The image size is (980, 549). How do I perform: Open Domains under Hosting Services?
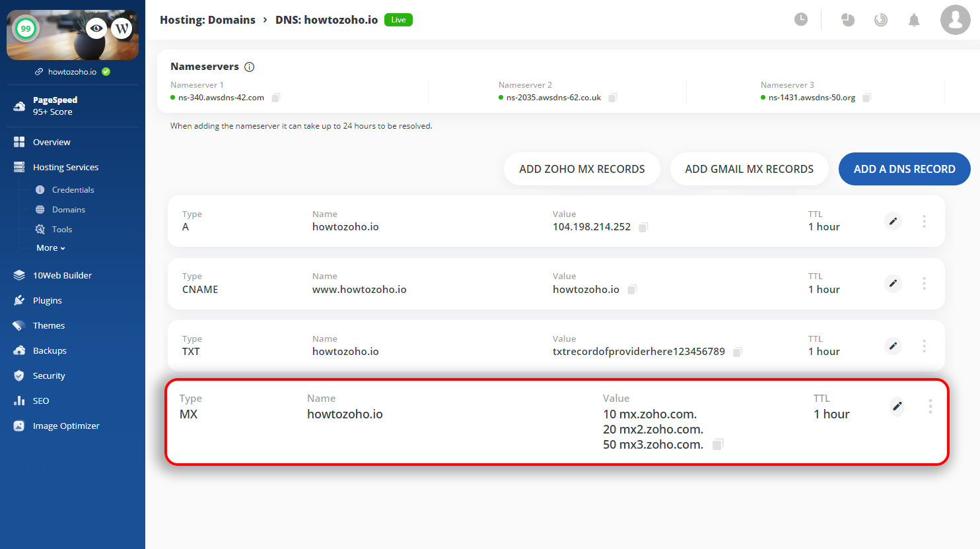[69, 209]
